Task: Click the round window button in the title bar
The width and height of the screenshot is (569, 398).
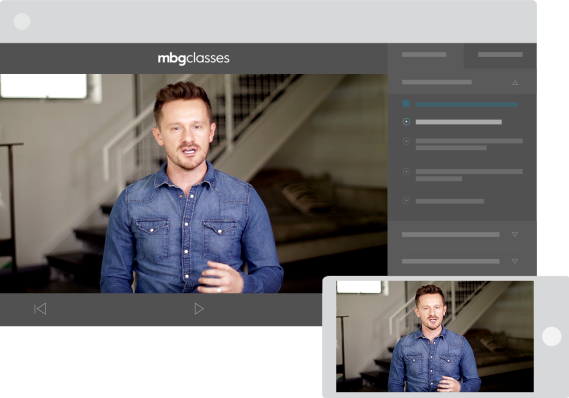Action: click(22, 21)
